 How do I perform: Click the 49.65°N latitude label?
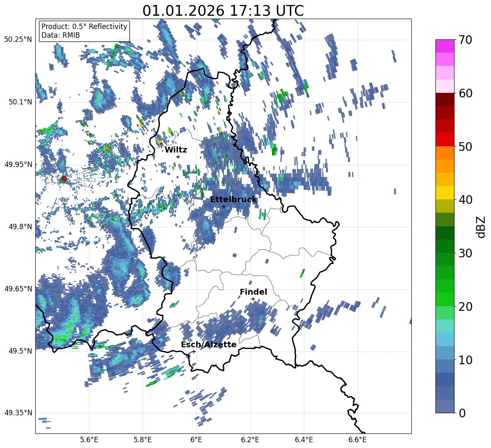(x=18, y=289)
